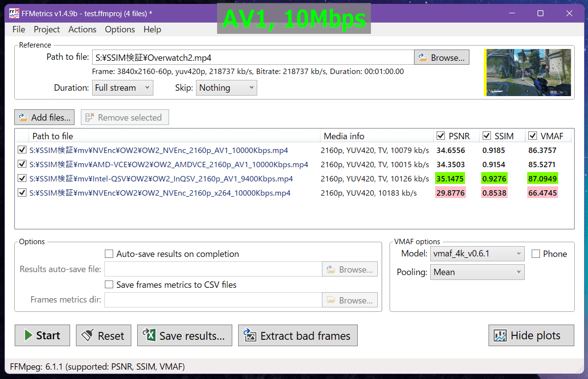This screenshot has height=379, width=588.
Task: Select the OW2_InQSV_2160p_AV1_9400Kbps.mp4 path
Action: [x=161, y=178]
